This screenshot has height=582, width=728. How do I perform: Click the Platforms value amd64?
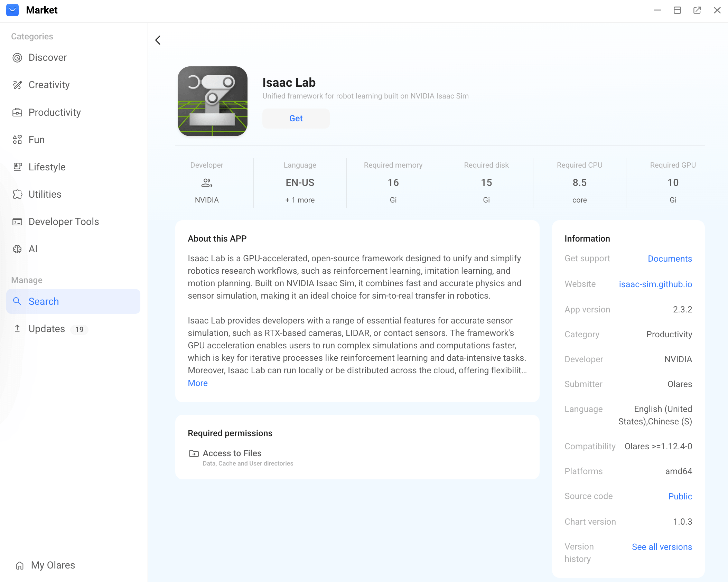pyautogui.click(x=679, y=471)
